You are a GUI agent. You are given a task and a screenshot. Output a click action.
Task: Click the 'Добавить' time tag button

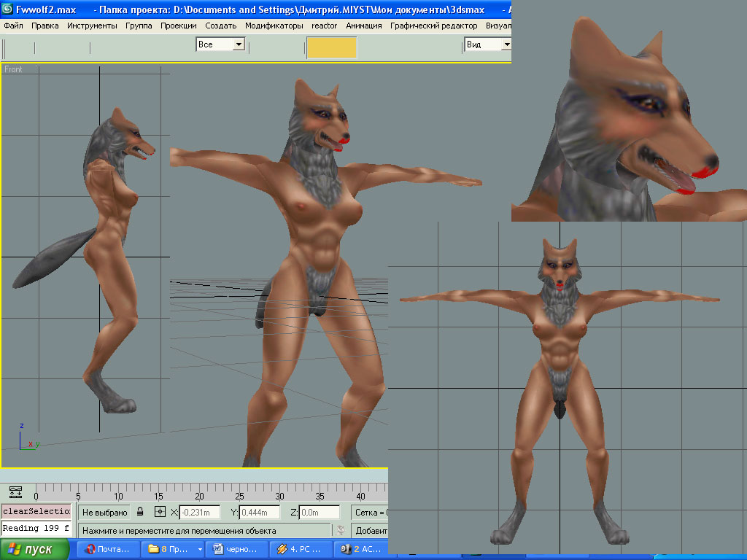(x=370, y=530)
